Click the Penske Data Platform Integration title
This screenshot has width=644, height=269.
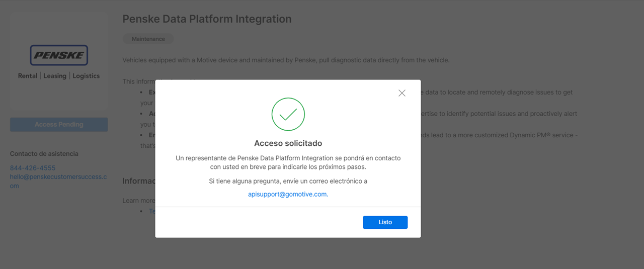[x=207, y=19]
